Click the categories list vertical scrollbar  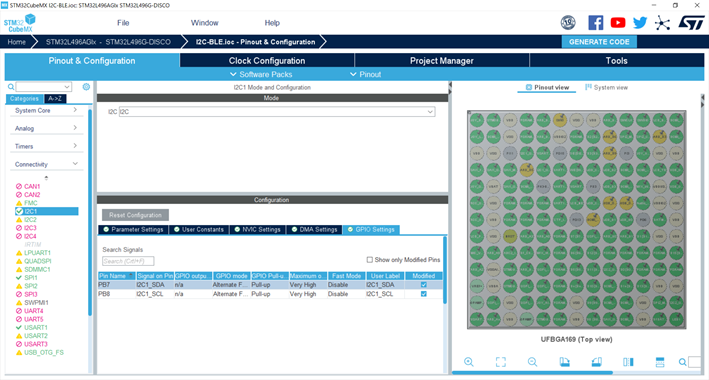click(90, 213)
